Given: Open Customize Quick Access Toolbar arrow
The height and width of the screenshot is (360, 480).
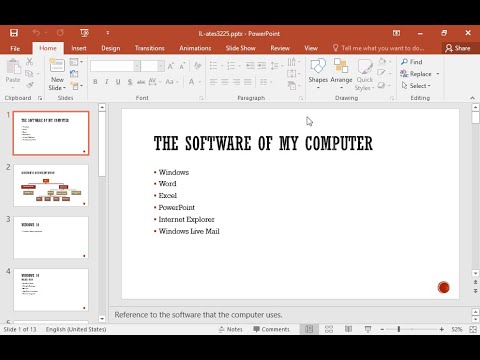Looking at the screenshot, I should pyautogui.click(x=108, y=33).
